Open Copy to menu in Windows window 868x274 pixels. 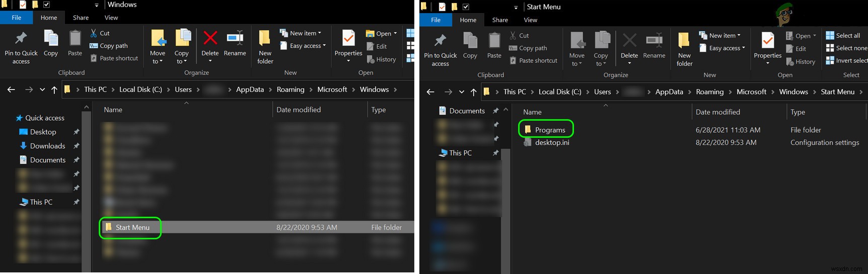[182, 47]
